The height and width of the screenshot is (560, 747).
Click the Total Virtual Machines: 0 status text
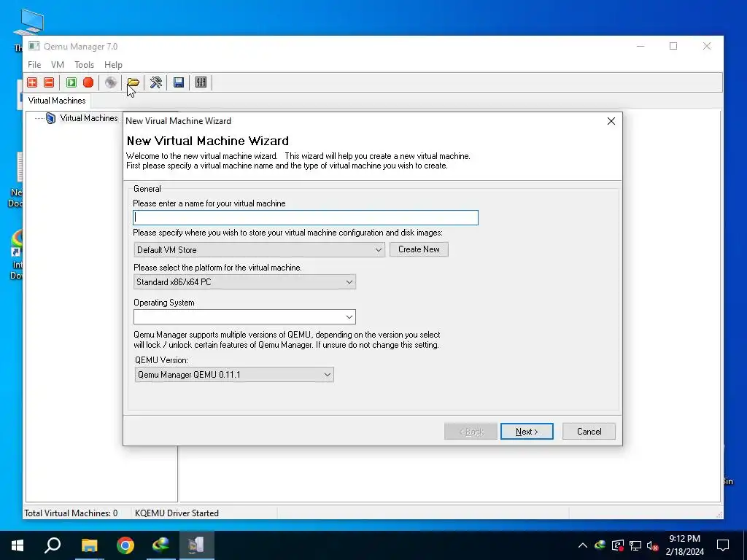coord(71,513)
